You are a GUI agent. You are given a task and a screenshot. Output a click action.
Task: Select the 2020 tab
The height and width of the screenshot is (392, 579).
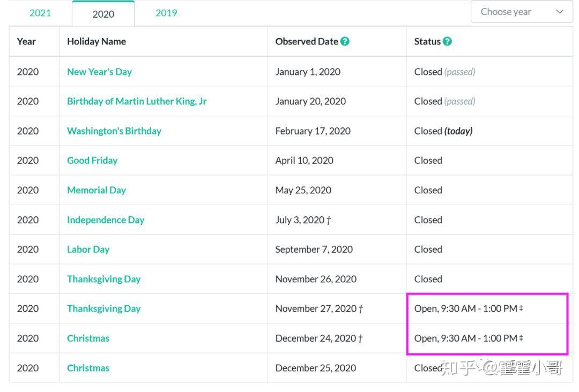[103, 14]
